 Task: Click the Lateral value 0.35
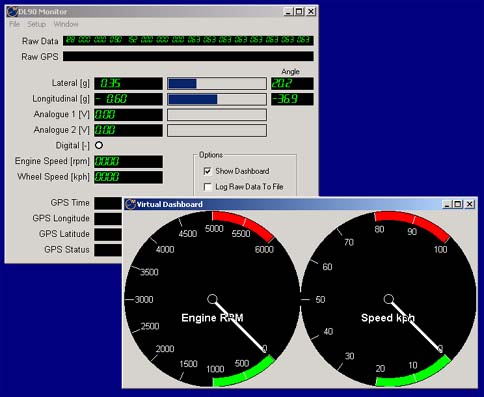[128, 83]
